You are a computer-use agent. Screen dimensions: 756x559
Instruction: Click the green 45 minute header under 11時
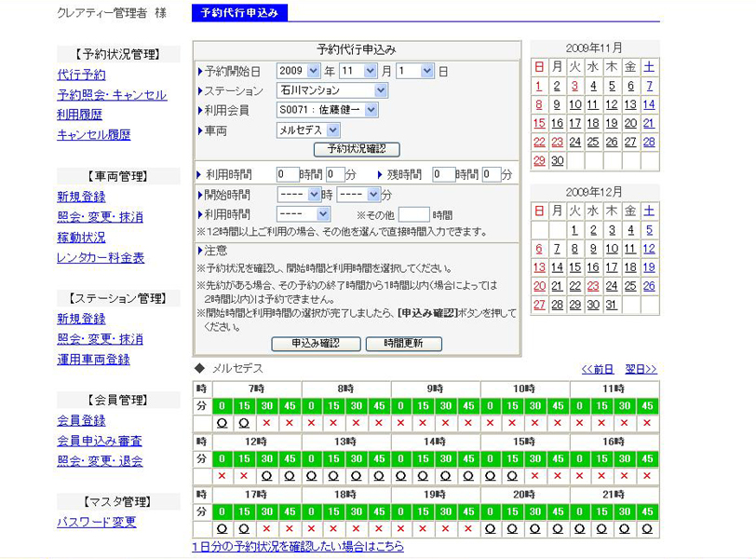click(647, 406)
